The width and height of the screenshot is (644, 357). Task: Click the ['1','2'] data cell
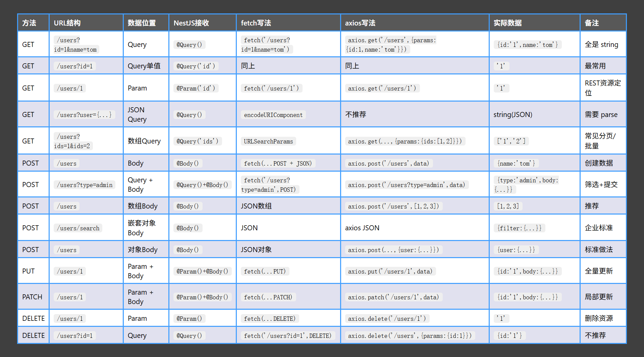tap(535, 141)
